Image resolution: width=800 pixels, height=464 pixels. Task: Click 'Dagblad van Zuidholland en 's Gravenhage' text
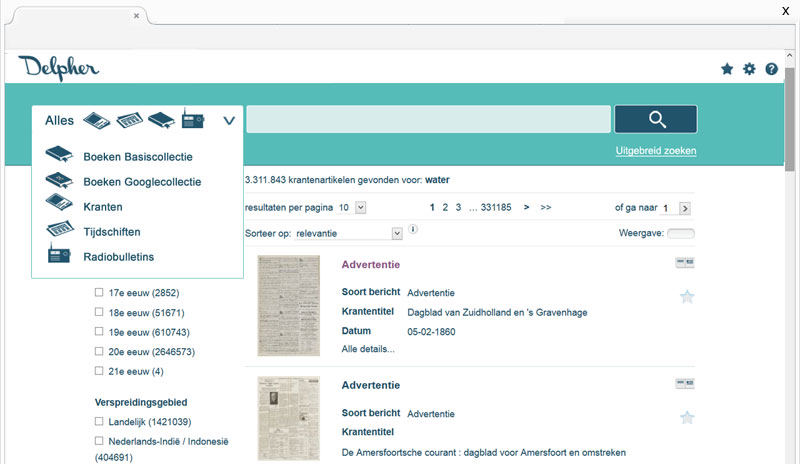coord(497,312)
